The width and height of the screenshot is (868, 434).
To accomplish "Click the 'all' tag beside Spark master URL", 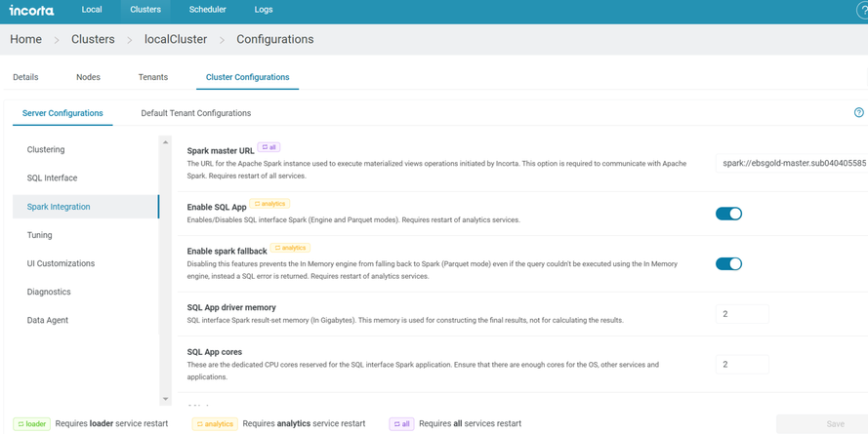I will click(269, 148).
